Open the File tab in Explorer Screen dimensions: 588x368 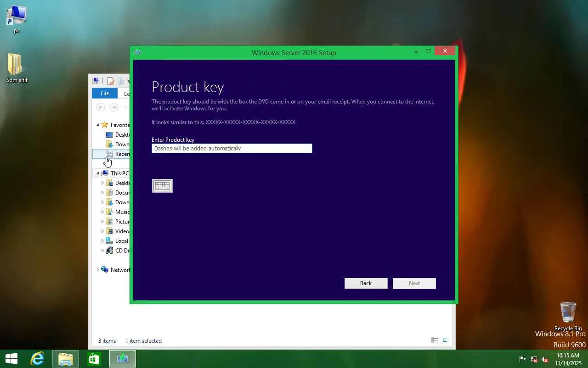click(105, 93)
